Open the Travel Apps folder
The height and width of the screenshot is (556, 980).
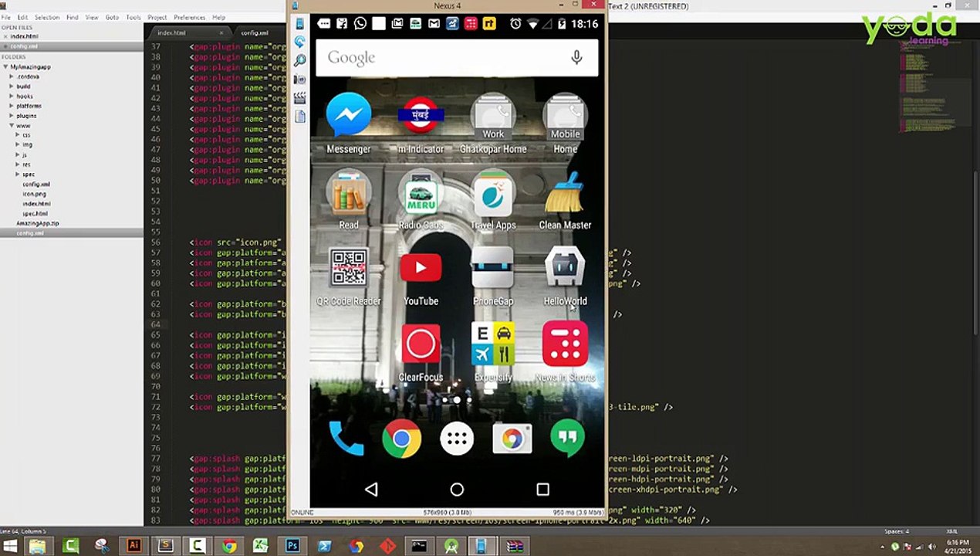[x=493, y=192]
